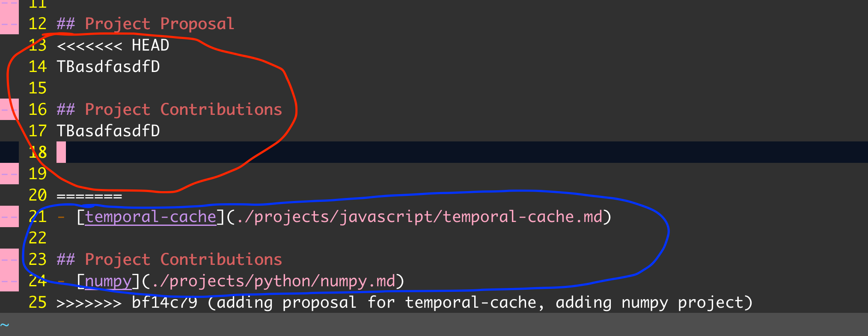Click TBasdfasdfD text on line 14

108,67
